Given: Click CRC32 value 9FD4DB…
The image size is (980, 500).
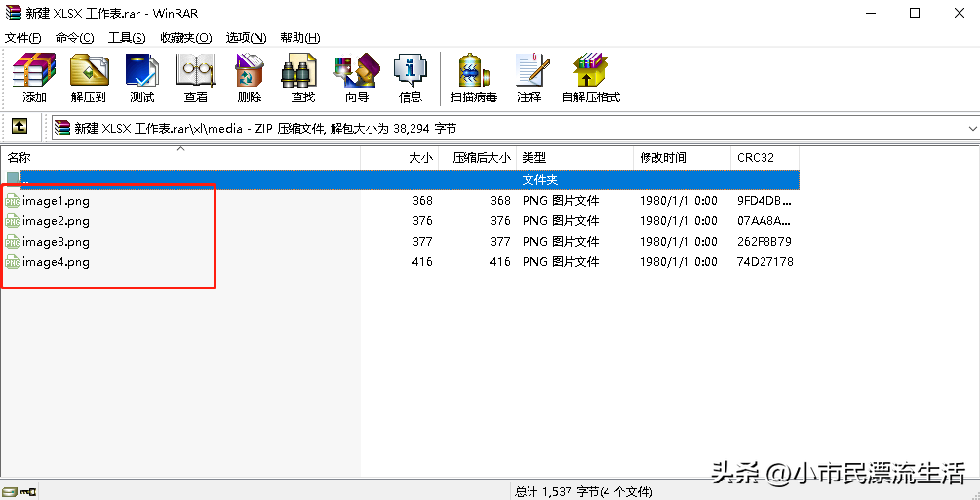Looking at the screenshot, I should (x=765, y=201).
